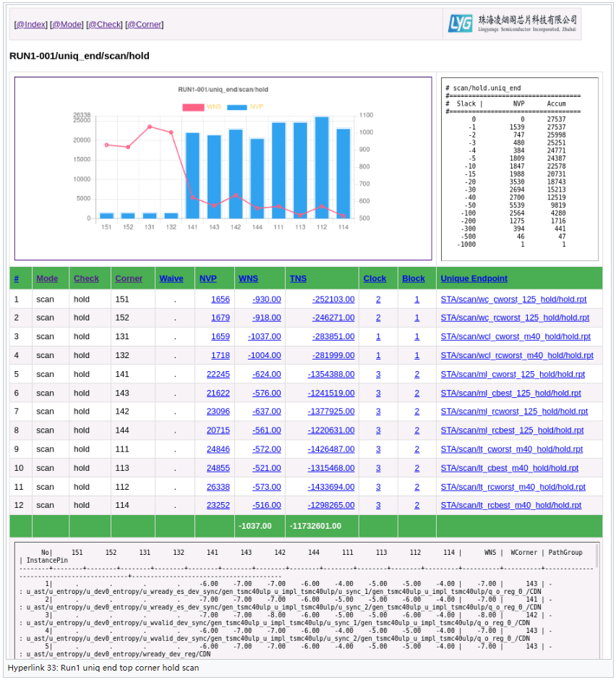Open the @Mode navigation link
Screen dimensions: 616x680
pos(67,25)
